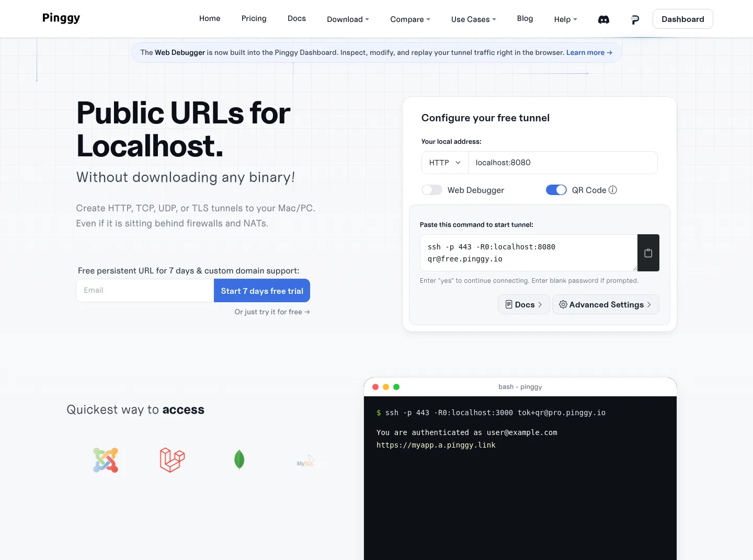Open Docs from the top navigation
The height and width of the screenshot is (560, 753).
296,18
